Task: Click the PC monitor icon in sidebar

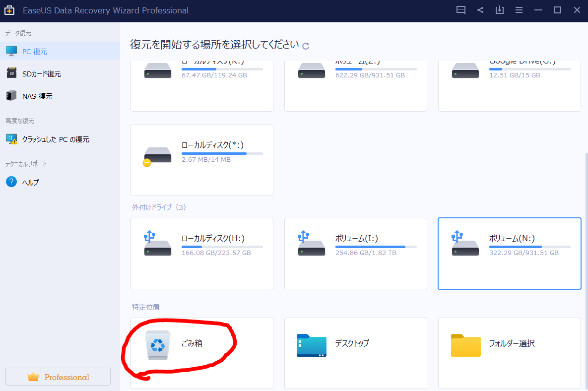Action: point(11,51)
